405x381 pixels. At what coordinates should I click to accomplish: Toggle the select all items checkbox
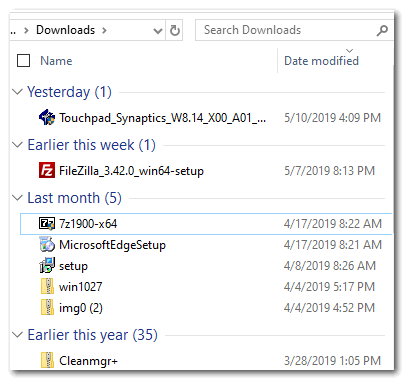point(23,61)
